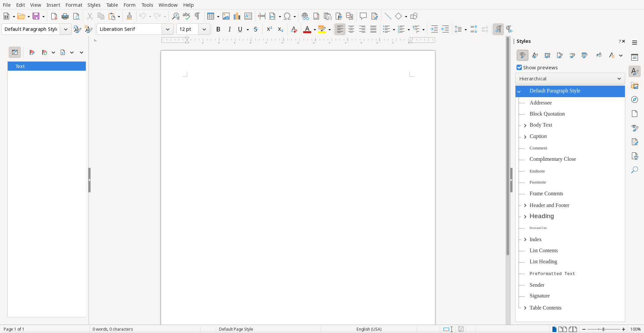Click the Export as PDF icon

pos(54,16)
